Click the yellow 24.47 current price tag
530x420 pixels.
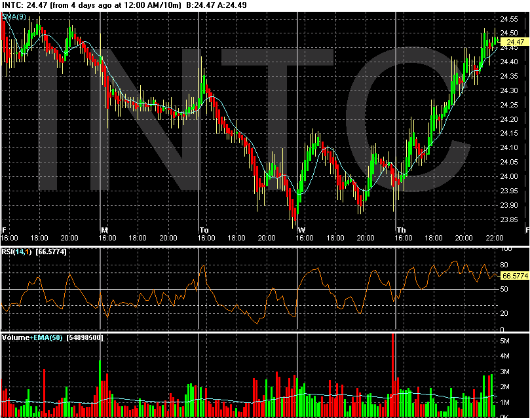click(515, 42)
